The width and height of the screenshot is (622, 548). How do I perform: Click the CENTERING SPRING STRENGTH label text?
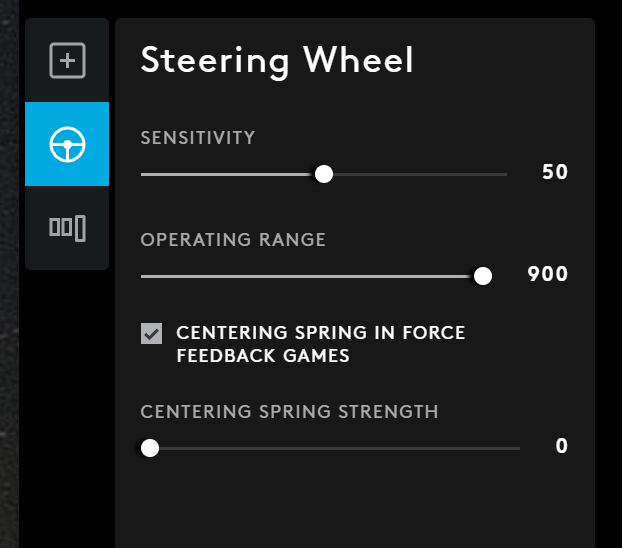click(x=289, y=411)
